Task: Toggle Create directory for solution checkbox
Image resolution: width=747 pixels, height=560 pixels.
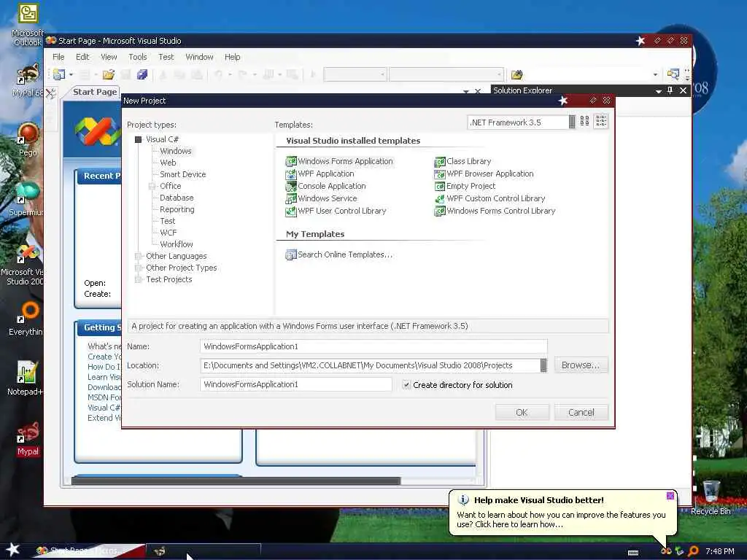Action: pos(406,385)
